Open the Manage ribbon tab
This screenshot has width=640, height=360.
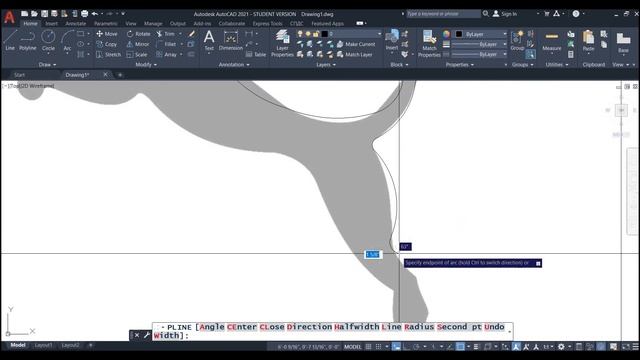pos(153,24)
